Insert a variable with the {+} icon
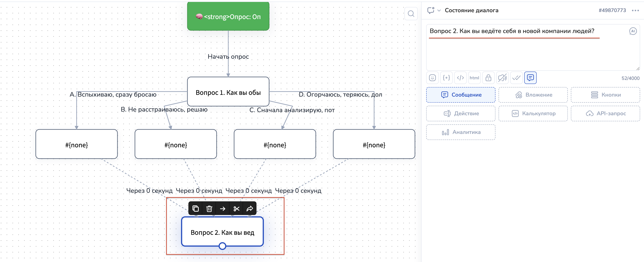644x262 pixels. point(446,78)
